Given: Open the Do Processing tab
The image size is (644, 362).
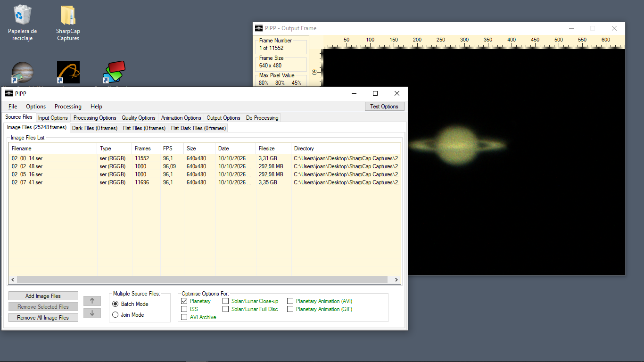Looking at the screenshot, I should 262,118.
